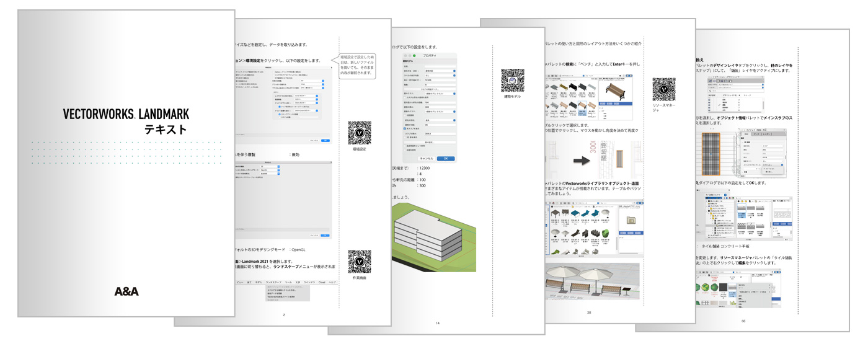Image resolution: width=868 pixels, height=341 pixels.
Task: Click the furniture library resource browser screenshot
Action: (x=594, y=228)
